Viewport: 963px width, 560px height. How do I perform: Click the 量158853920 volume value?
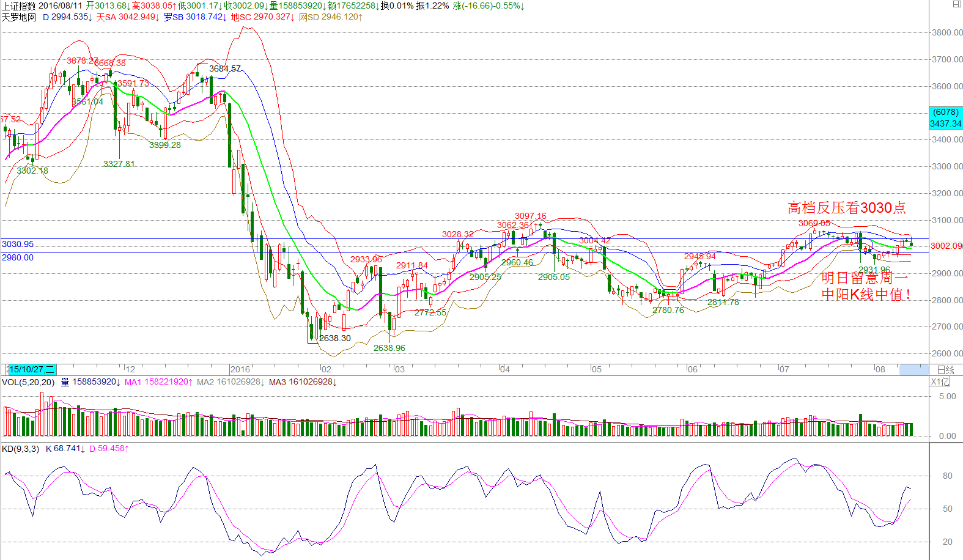point(298,6)
